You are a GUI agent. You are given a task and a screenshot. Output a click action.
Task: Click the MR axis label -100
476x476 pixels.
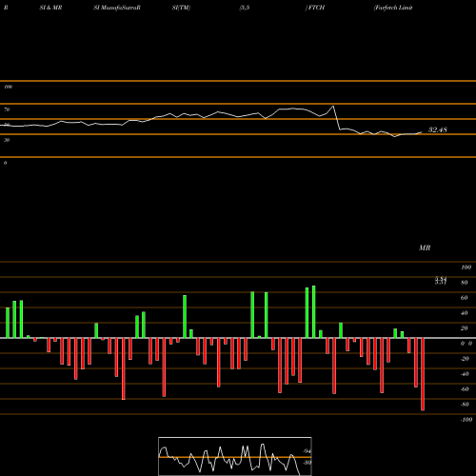pyautogui.click(x=466, y=420)
